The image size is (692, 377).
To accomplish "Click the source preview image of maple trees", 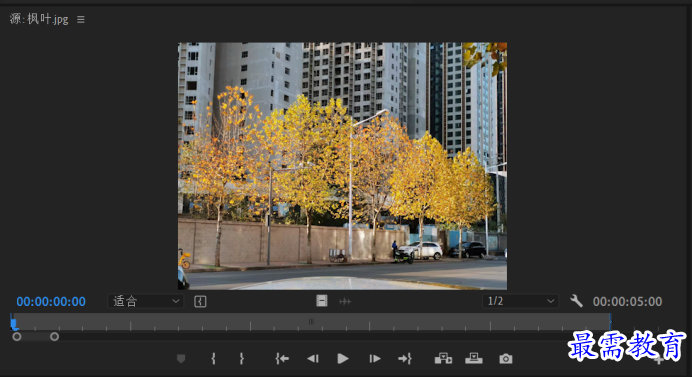I will 342,166.
